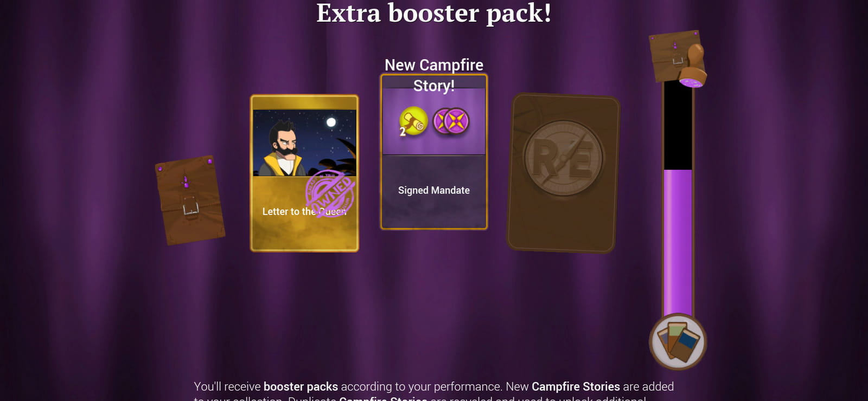
Task: Click the purple OWNED stamp on the card
Action: 330,194
